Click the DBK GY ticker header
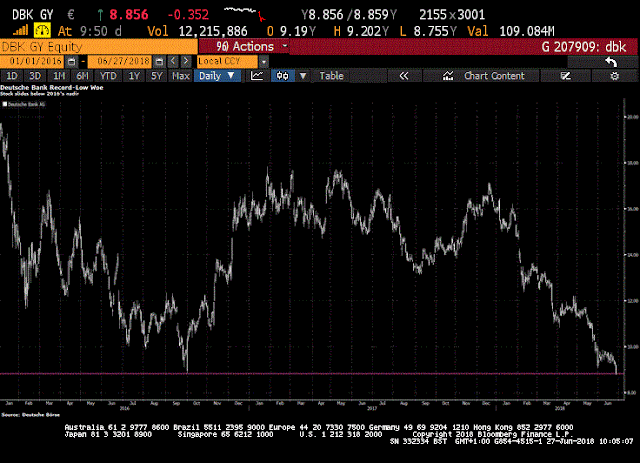 click(33, 15)
